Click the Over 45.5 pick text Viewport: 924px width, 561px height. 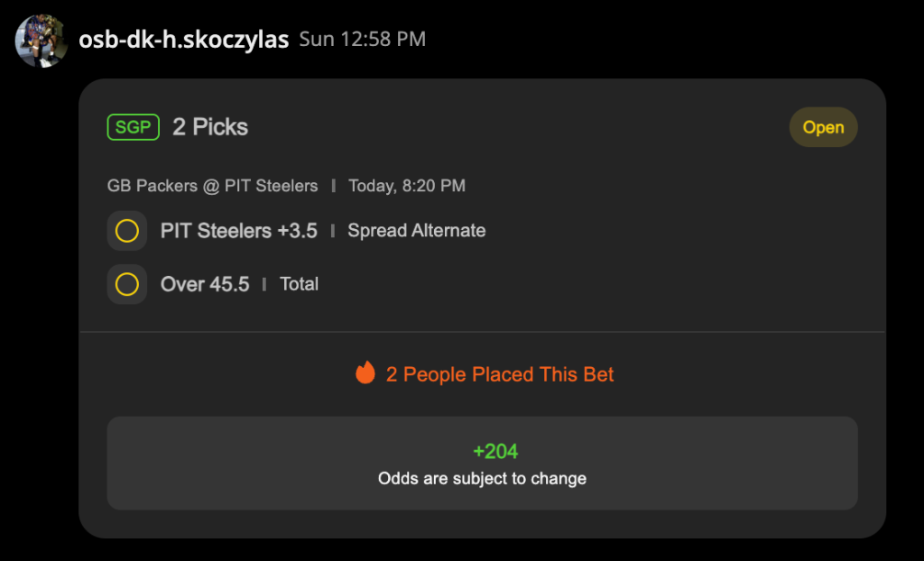[205, 284]
